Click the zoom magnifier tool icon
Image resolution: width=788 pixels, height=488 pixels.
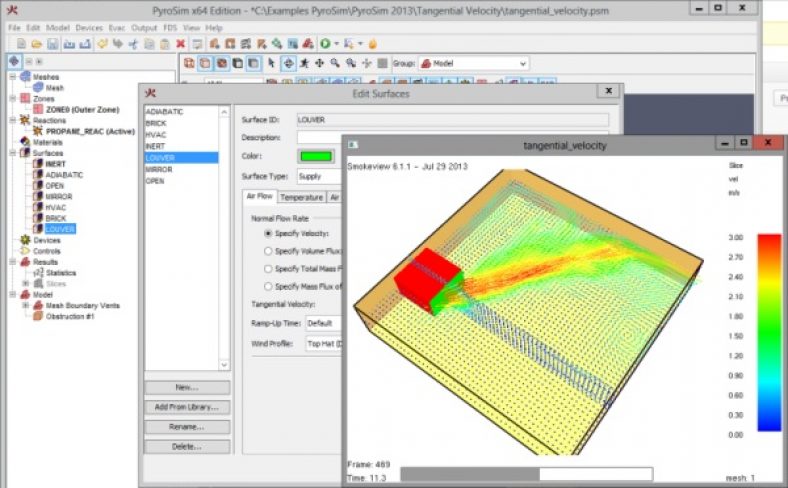(x=337, y=63)
